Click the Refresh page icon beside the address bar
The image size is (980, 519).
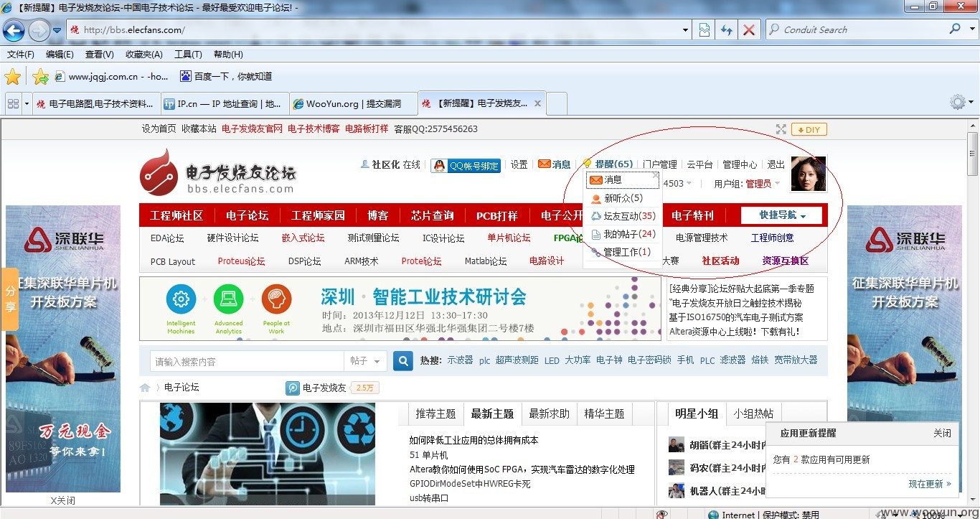(x=727, y=30)
